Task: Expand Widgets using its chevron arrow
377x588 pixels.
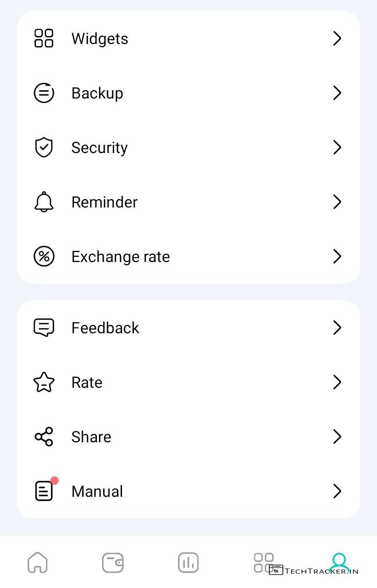Action: [337, 38]
